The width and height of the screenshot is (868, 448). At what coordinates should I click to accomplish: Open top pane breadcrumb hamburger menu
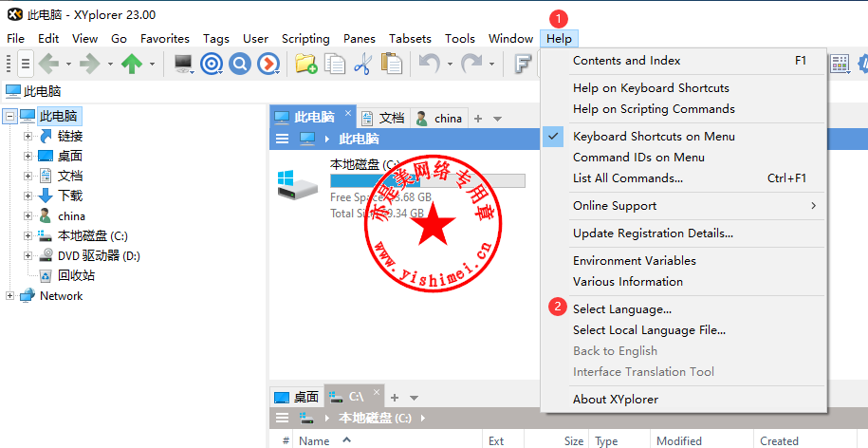pyautogui.click(x=283, y=139)
